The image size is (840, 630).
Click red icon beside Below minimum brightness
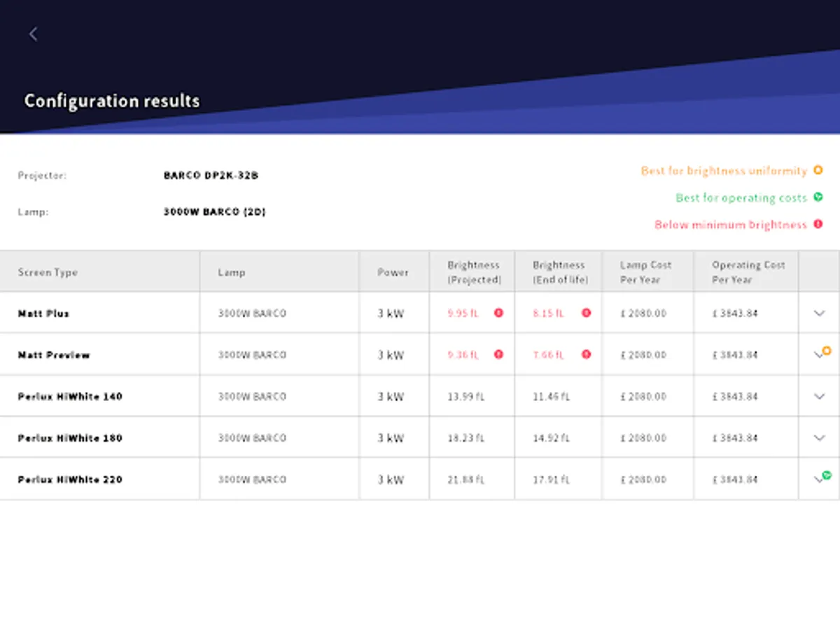(818, 225)
